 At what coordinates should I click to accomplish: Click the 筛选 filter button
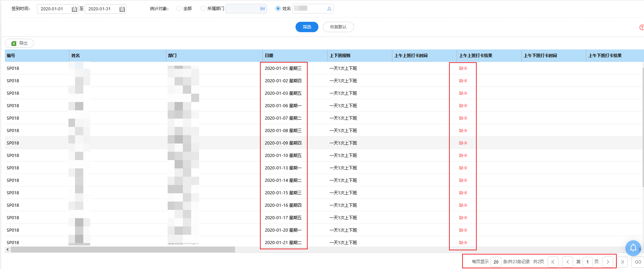[307, 27]
